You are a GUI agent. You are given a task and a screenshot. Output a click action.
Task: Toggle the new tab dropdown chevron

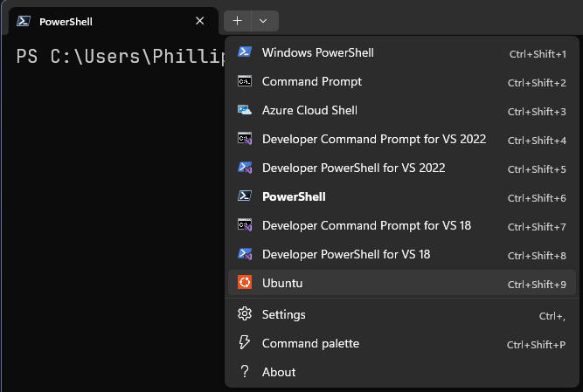(263, 21)
